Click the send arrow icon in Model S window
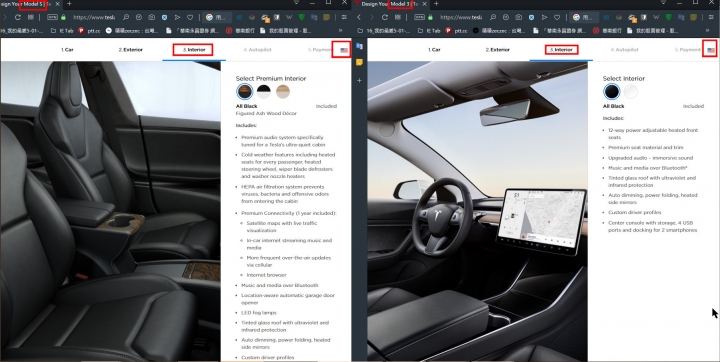This screenshot has height=362, width=720. (177, 17)
